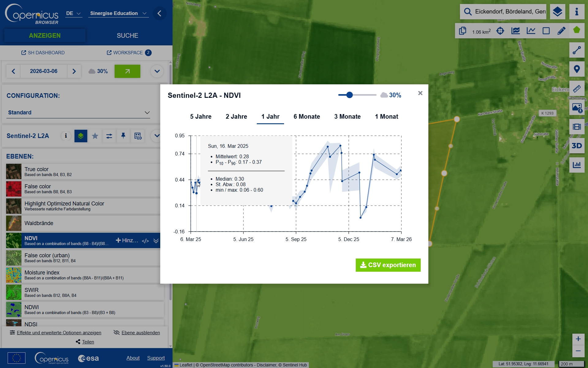Image resolution: width=588 pixels, height=368 pixels.
Task: Open the layers stack icon near search
Action: click(x=557, y=12)
